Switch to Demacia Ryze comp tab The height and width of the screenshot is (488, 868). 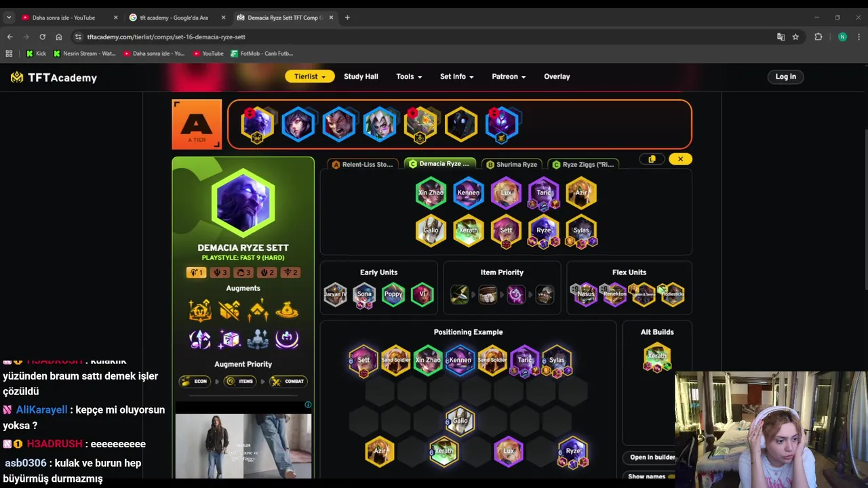coord(439,163)
